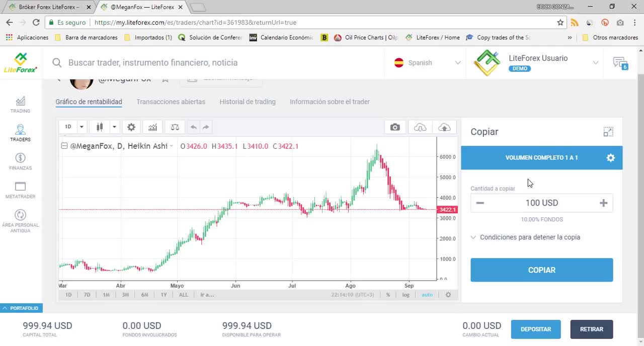
Task: Open the chat messages icon
Action: (620, 63)
